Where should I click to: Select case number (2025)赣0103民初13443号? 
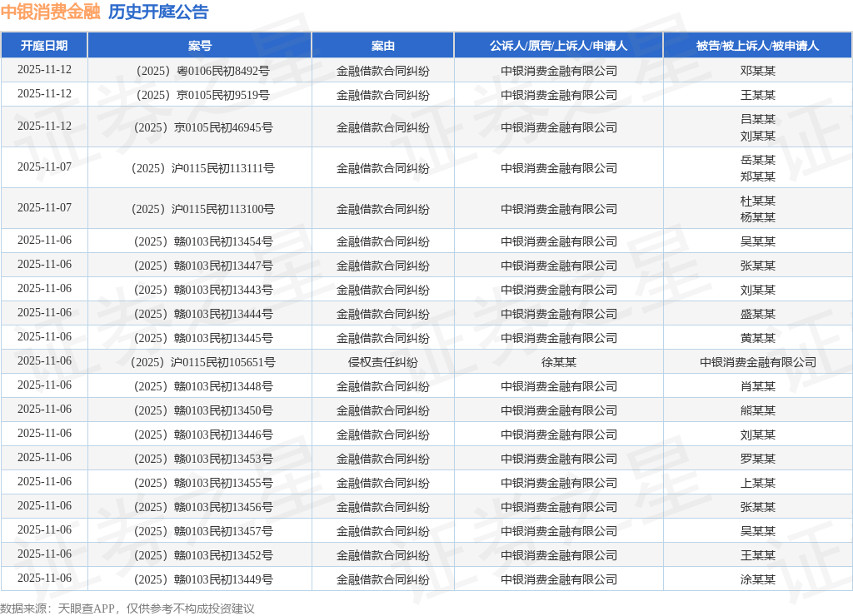(x=203, y=290)
